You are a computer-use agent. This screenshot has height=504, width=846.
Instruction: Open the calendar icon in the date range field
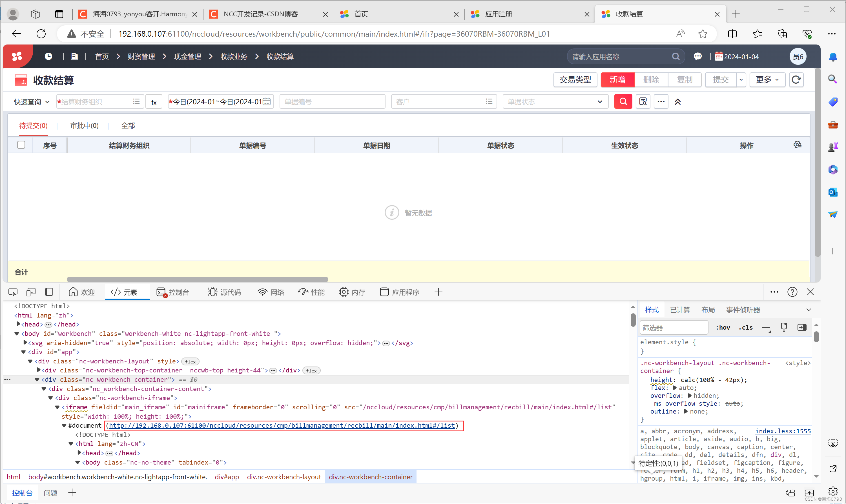point(267,101)
